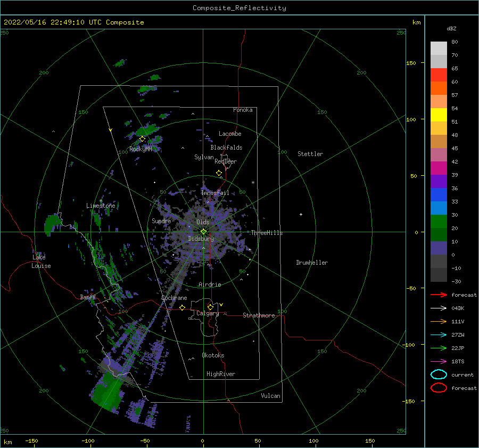Image resolution: width=479 pixels, height=448 pixels.
Task: Click the -30 value on dBZ scale
Action: point(456,282)
